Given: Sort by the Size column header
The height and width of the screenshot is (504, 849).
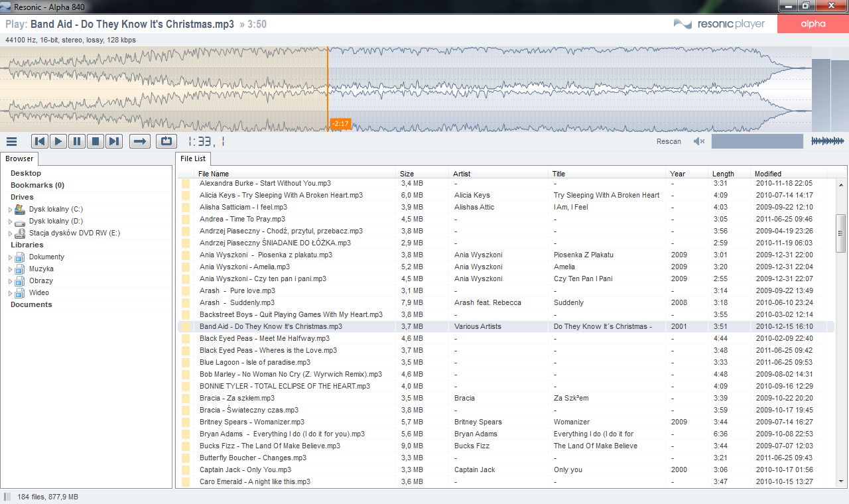Looking at the screenshot, I should coord(423,174).
